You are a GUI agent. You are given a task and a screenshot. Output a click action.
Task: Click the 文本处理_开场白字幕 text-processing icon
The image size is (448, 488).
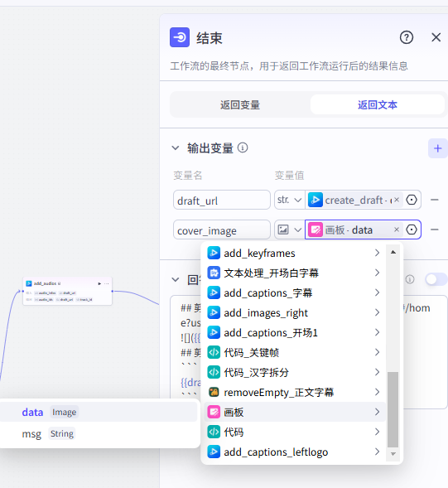214,273
